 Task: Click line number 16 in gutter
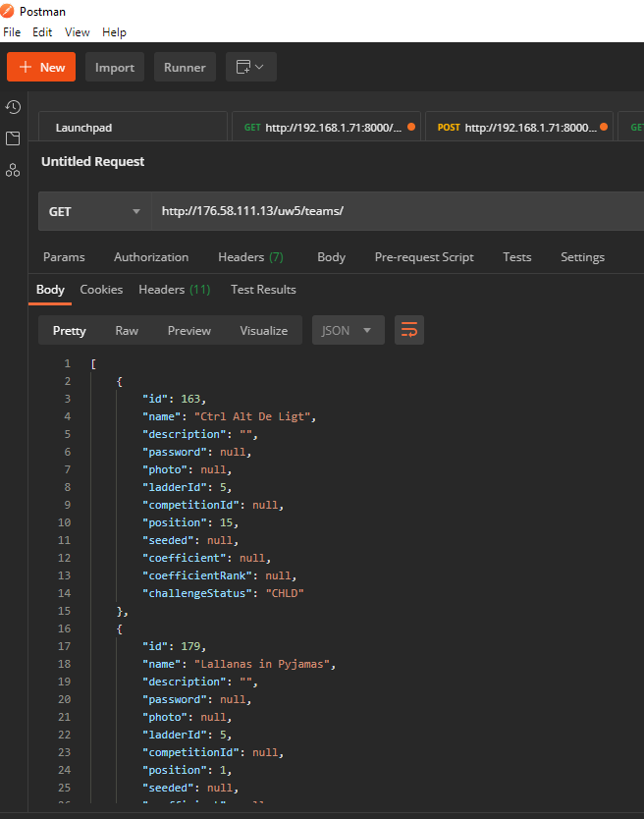tap(64, 628)
